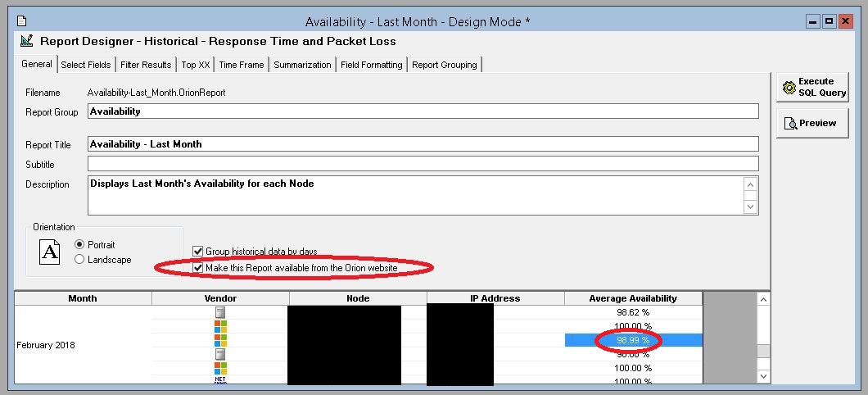Image resolution: width=868 pixels, height=395 pixels.
Task: Click the Net-SNMP vendor icon at table bottom
Action: point(220,380)
